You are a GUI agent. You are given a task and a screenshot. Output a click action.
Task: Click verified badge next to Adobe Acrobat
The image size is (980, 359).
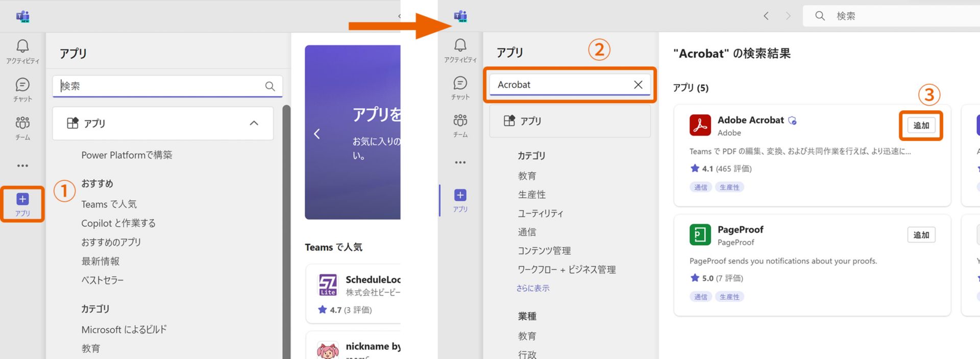(x=792, y=121)
